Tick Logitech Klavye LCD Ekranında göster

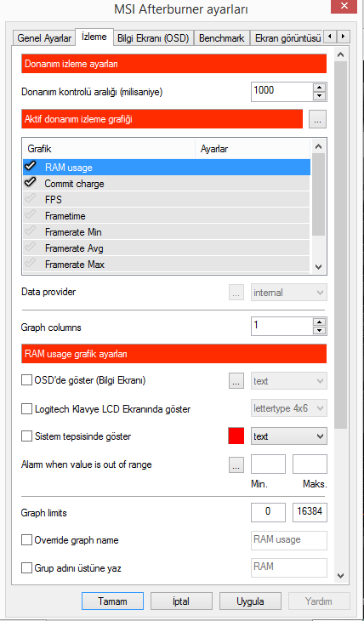26,408
